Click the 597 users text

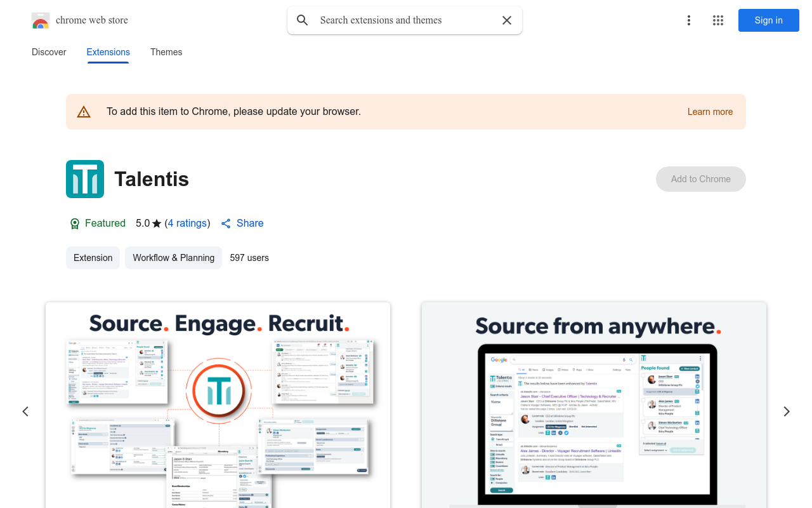[249, 258]
